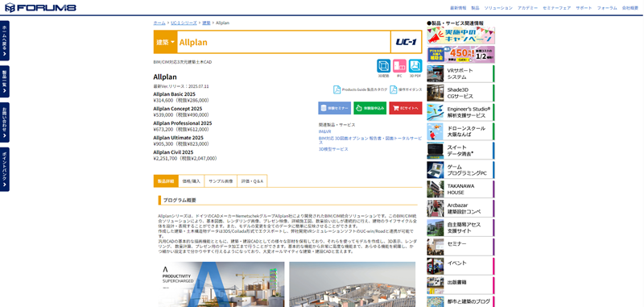Open the 3D配筋 feature icon
Image resolution: width=644 pixels, height=307 pixels.
[x=384, y=66]
